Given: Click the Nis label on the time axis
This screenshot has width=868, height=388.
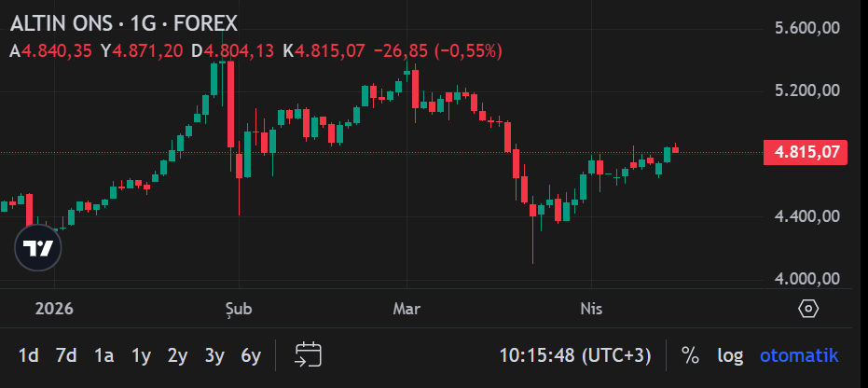Looking at the screenshot, I should point(590,309).
